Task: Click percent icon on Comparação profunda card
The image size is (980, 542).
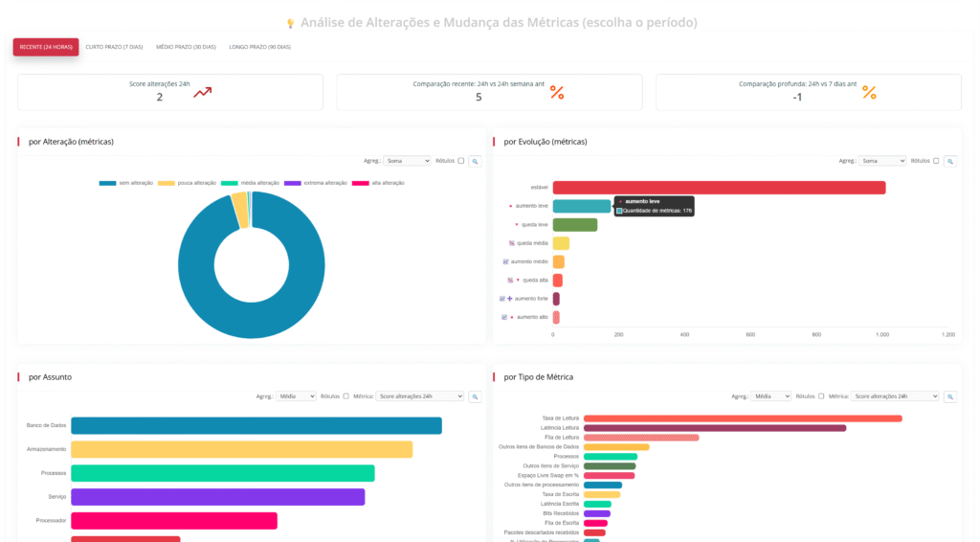Action: [x=869, y=93]
